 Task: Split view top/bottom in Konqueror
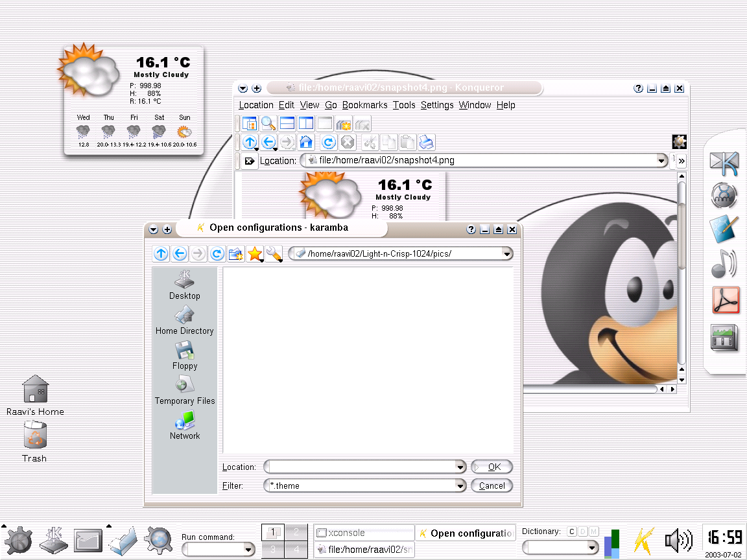(287, 123)
